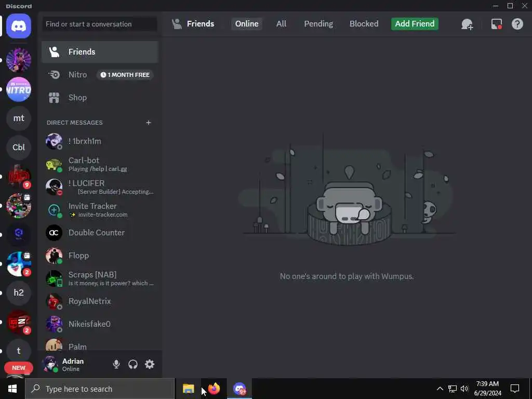The width and height of the screenshot is (532, 399).
Task: Switch to the All friends tab
Action: coord(281,24)
